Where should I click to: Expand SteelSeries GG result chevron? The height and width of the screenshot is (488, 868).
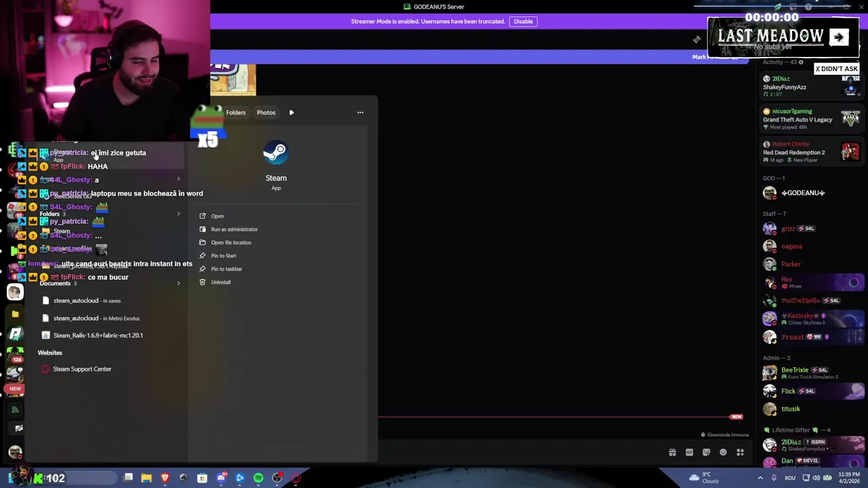178,180
